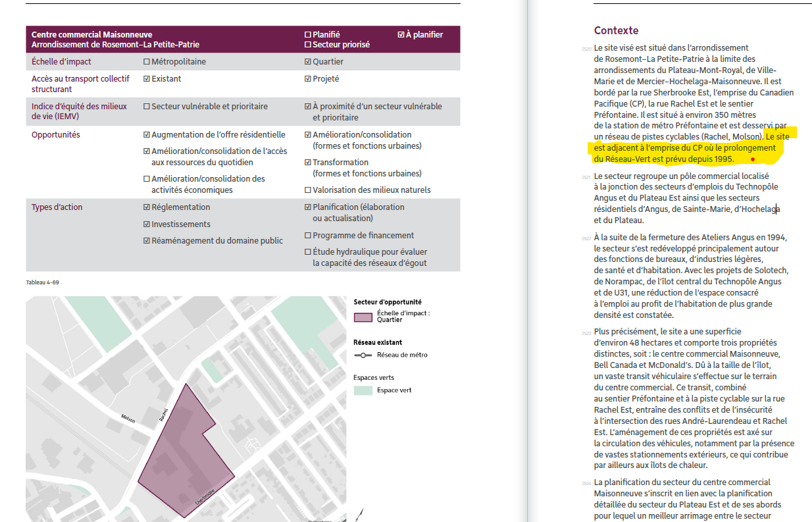The height and width of the screenshot is (522, 812).
Task: Click the paragraph marker numbered 2520
Action: pyautogui.click(x=586, y=49)
